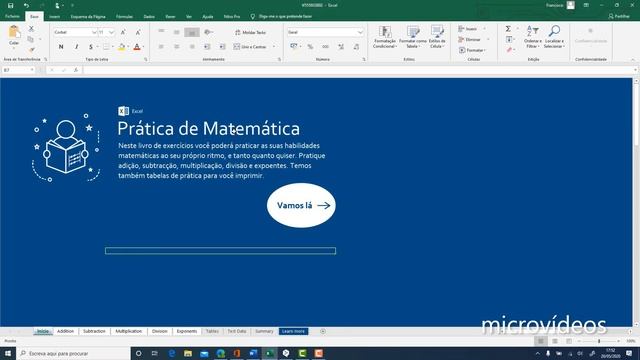Toggle bold with the N button
The height and width of the screenshot is (360, 640).
pyautogui.click(x=61, y=47)
